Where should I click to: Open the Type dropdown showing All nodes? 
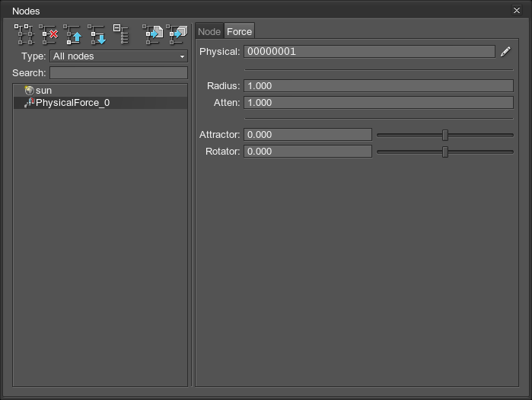118,56
